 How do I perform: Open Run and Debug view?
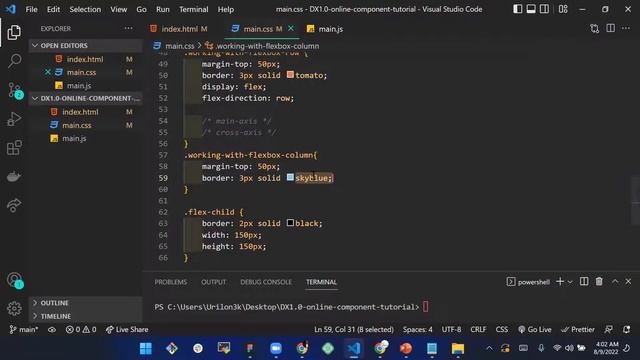[x=14, y=119]
